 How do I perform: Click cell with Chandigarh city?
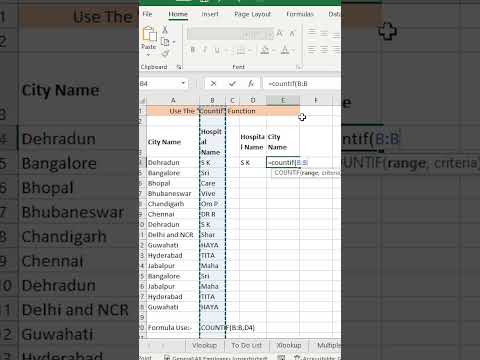pos(173,204)
